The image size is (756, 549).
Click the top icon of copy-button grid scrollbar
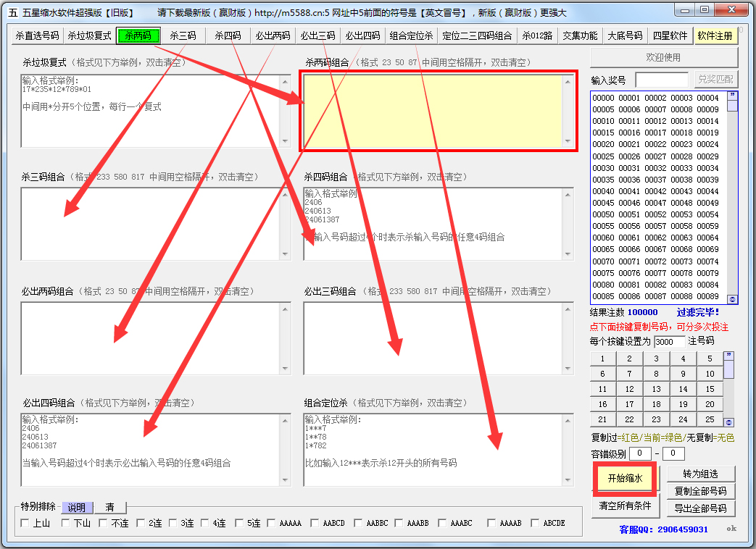click(x=728, y=356)
